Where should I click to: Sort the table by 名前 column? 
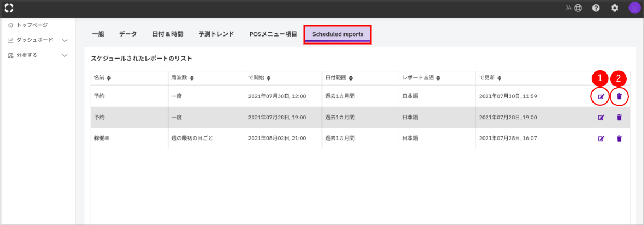(x=103, y=78)
